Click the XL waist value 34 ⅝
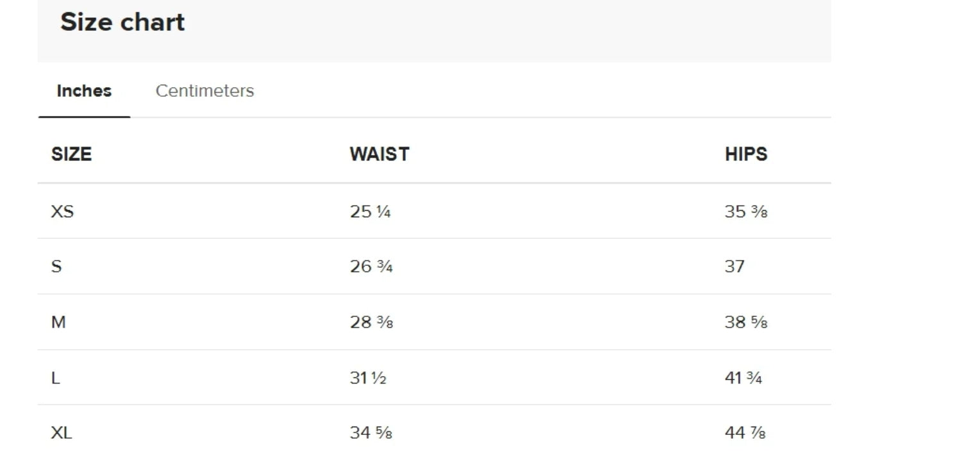The width and height of the screenshot is (980, 458). (371, 433)
